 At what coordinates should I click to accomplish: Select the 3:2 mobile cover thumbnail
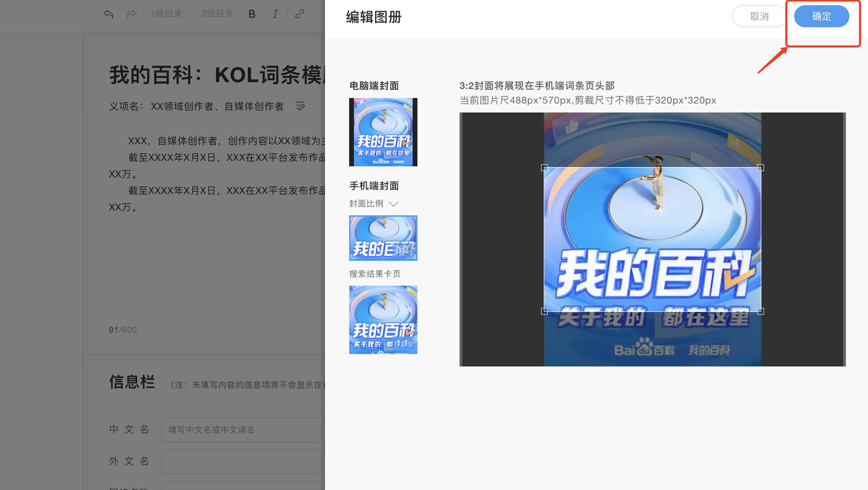pyautogui.click(x=383, y=238)
